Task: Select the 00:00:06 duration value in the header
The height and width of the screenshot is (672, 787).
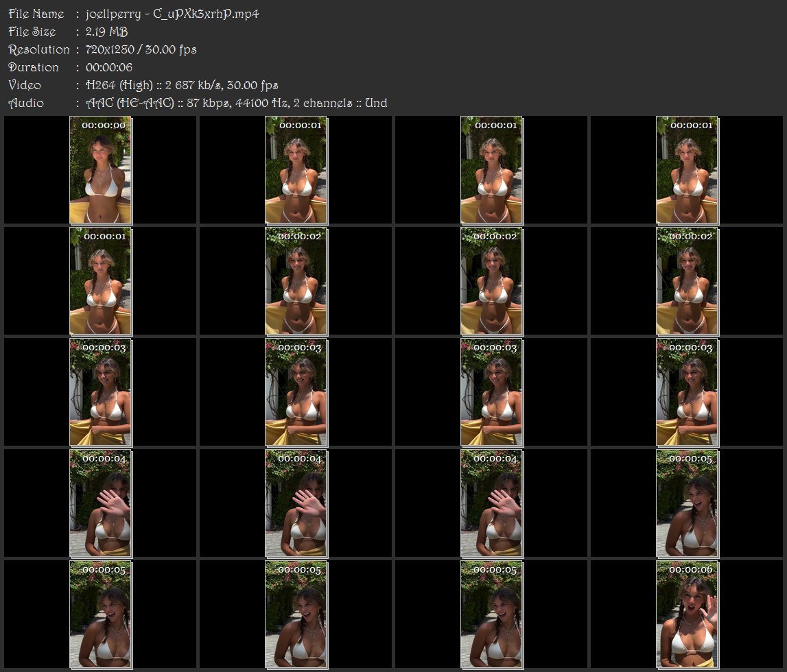Action: 109,67
